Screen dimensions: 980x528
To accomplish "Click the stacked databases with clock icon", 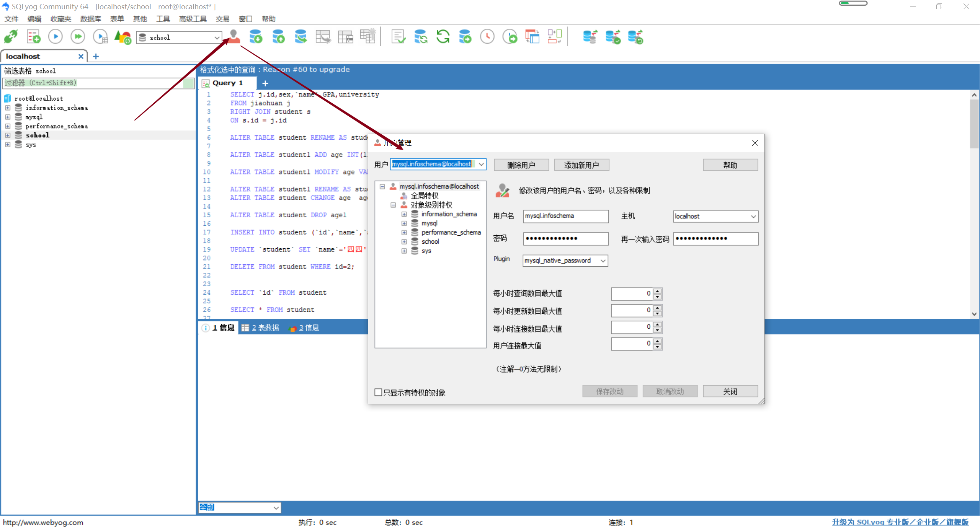I will 635,37.
